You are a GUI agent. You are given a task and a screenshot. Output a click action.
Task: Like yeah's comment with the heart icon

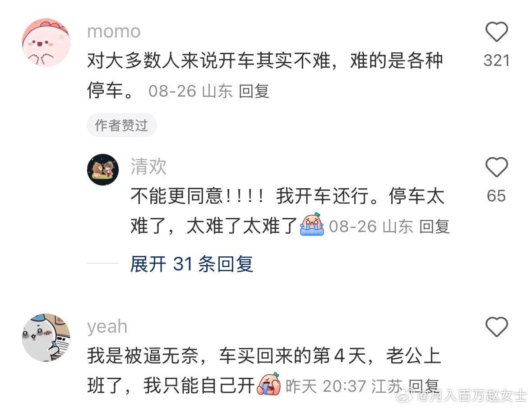click(496, 327)
